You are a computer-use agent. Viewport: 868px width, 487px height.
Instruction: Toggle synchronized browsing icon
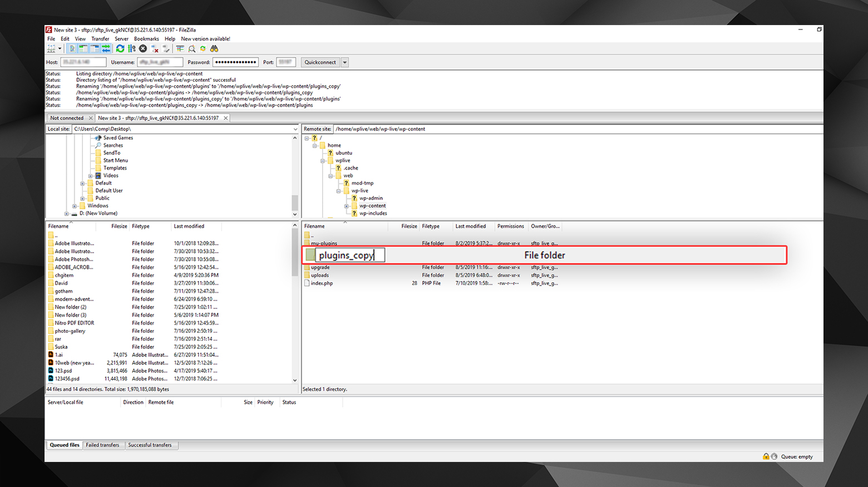coord(203,49)
